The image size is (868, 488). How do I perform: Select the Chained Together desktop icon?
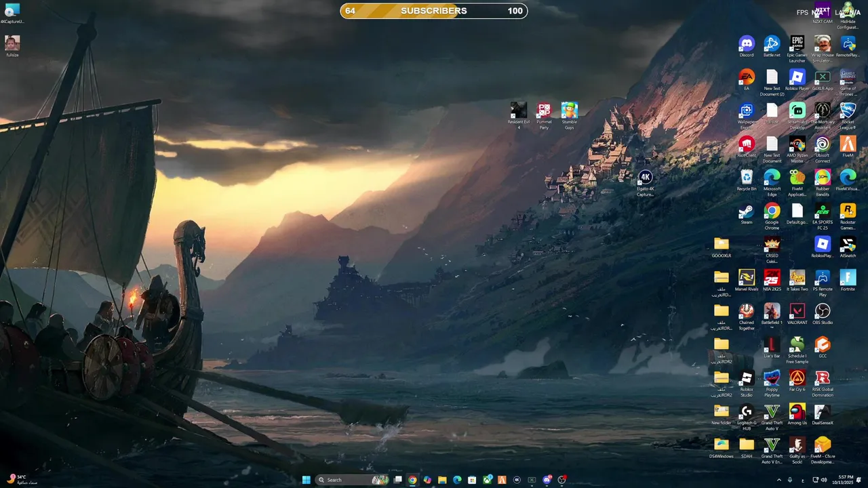747,317
